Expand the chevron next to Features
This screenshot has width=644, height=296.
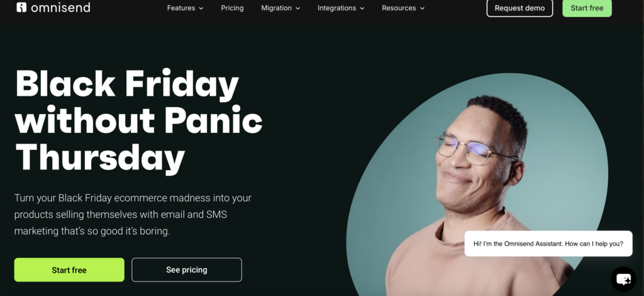pos(201,8)
